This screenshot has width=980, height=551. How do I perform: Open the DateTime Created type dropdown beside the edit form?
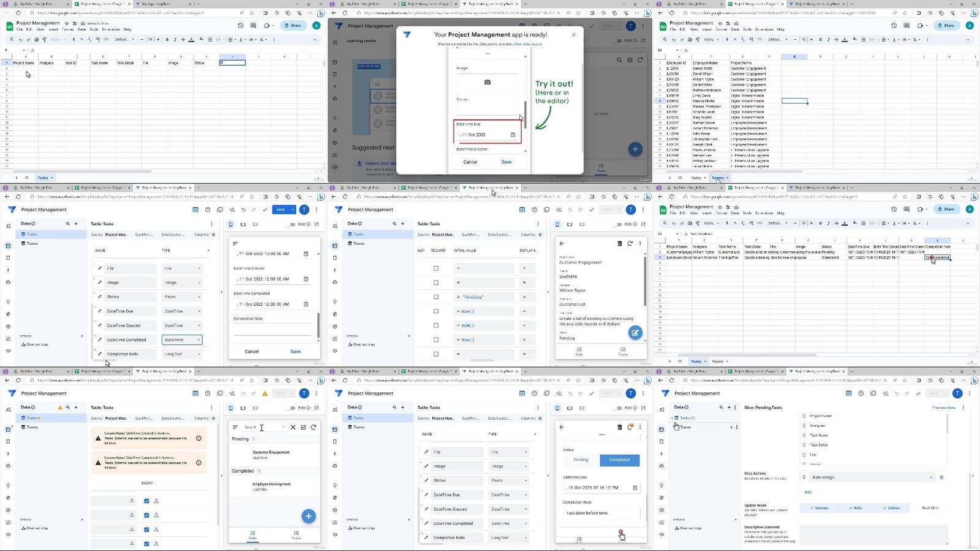(508, 509)
